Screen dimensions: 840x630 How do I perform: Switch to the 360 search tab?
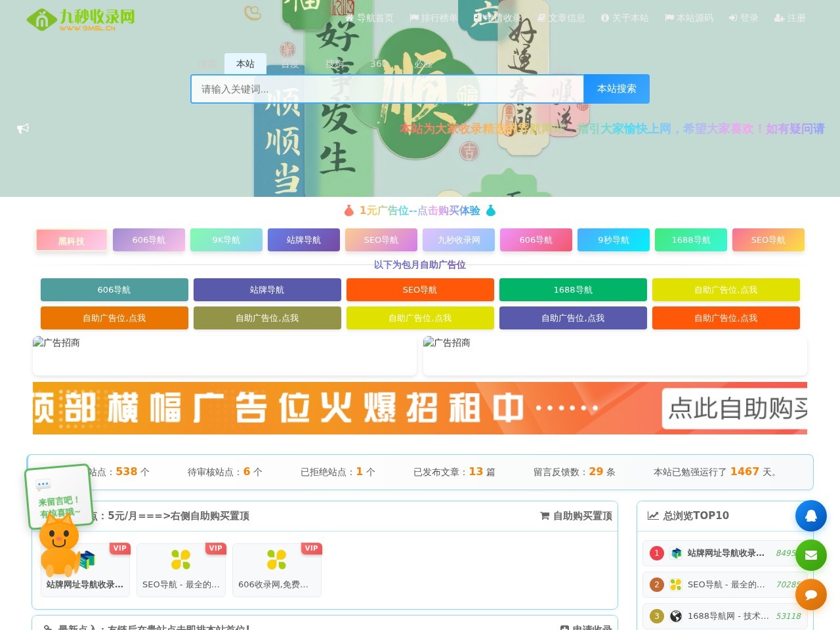point(379,64)
